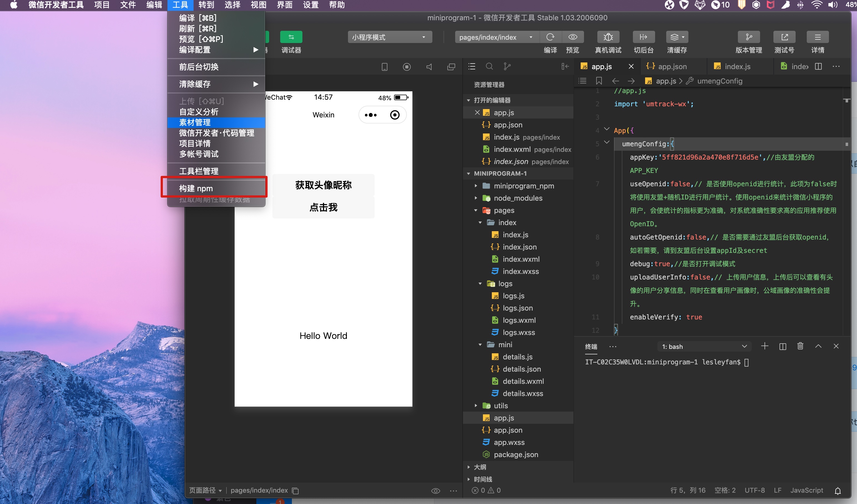Click the outline lines icon in breadcrumb bar
The image size is (857, 504).
pyautogui.click(x=583, y=81)
